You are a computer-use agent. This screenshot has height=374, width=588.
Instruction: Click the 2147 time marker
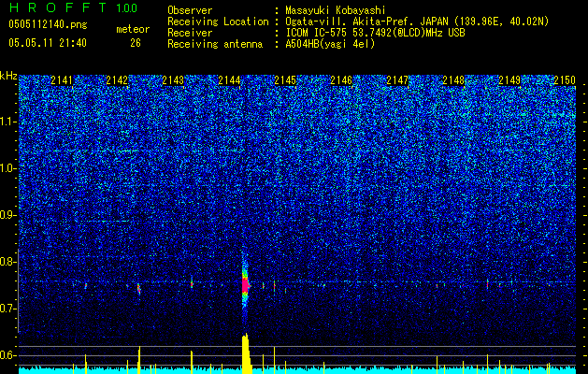(x=397, y=80)
